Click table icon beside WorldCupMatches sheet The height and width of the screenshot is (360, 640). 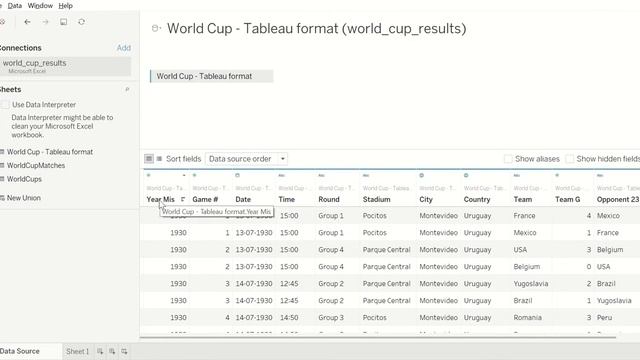pyautogui.click(x=2, y=165)
